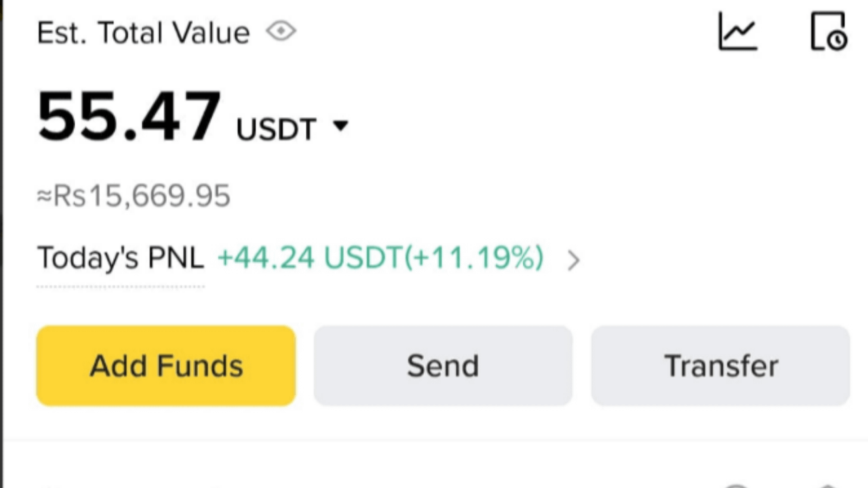Screen dimensions: 868x488
Task: Toggle balance visibility with the eye icon
Action: tap(281, 31)
